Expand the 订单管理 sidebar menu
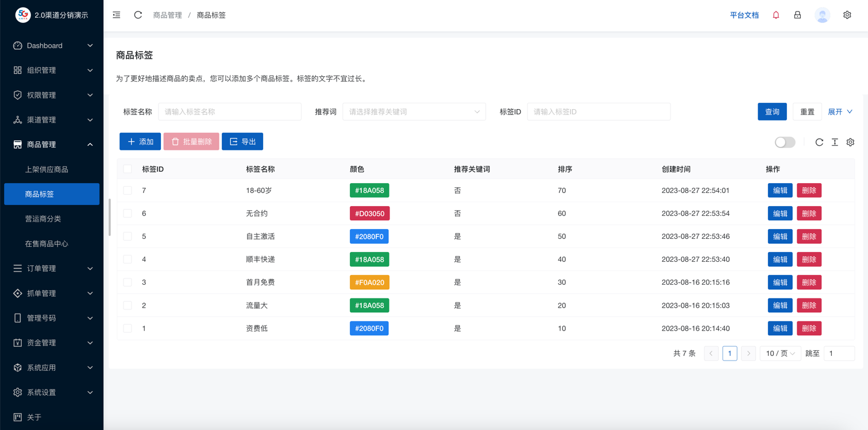Screen dimensions: 868x430 pos(52,268)
